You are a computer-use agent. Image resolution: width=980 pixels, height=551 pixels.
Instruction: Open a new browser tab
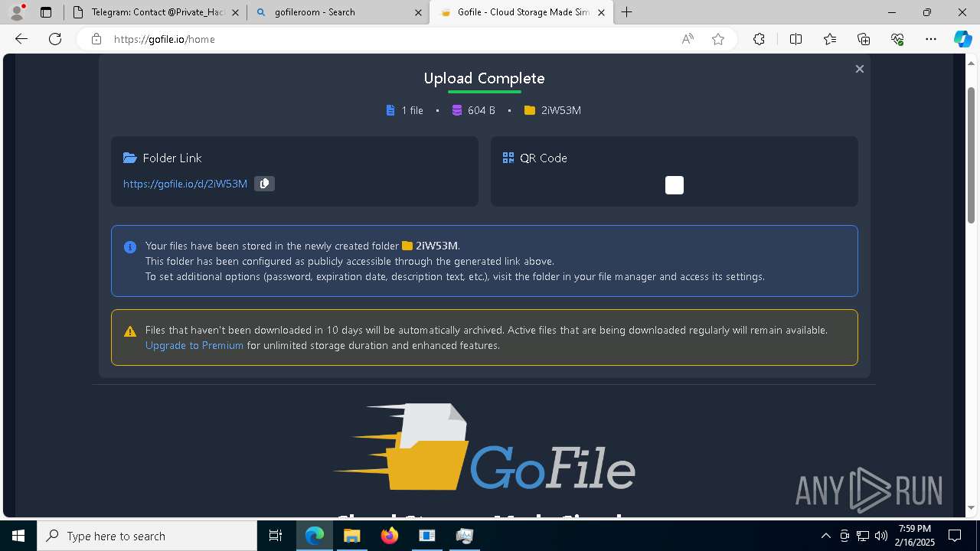click(627, 12)
